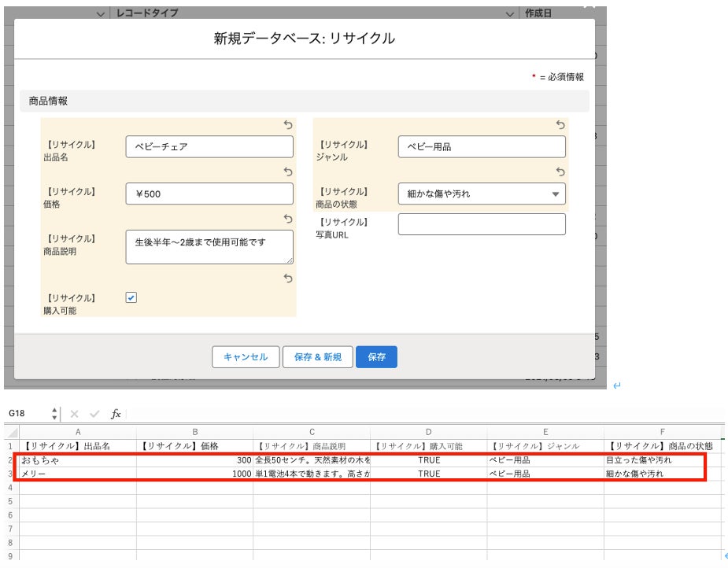This screenshot has width=728, height=568.
Task: Undo the 商品の状態 field change
Action: pyautogui.click(x=560, y=172)
